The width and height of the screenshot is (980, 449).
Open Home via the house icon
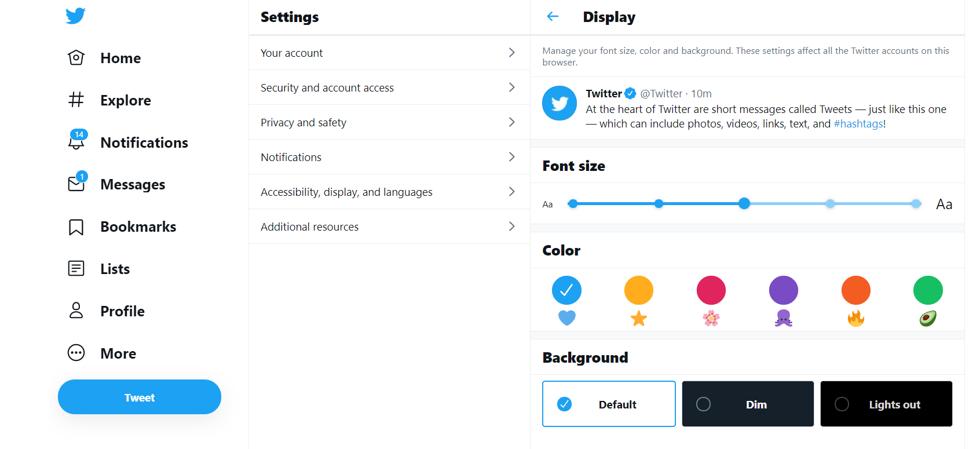tap(76, 58)
